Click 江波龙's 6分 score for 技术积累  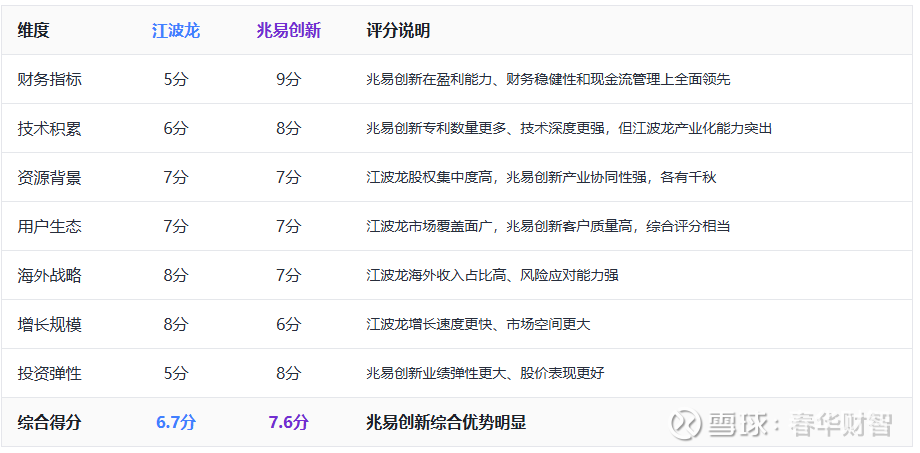176,129
